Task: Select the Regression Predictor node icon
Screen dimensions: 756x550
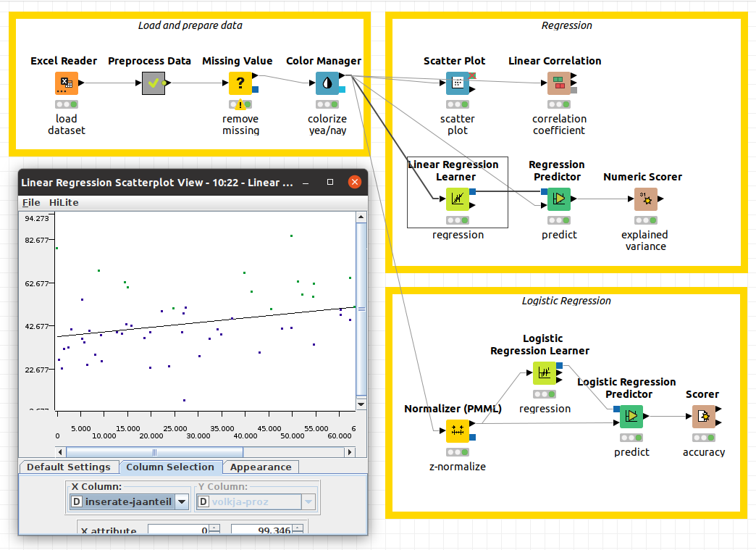Action: 558,199
